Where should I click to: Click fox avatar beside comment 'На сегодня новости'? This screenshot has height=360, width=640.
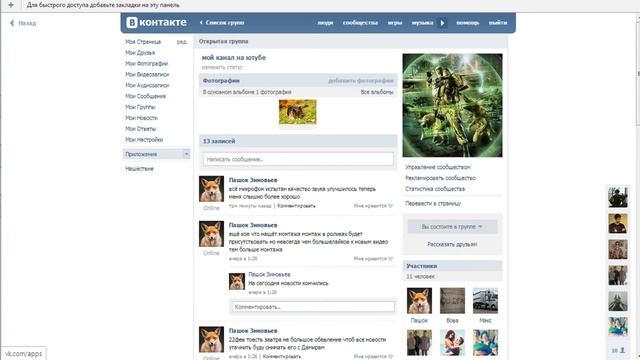pyautogui.click(x=237, y=282)
